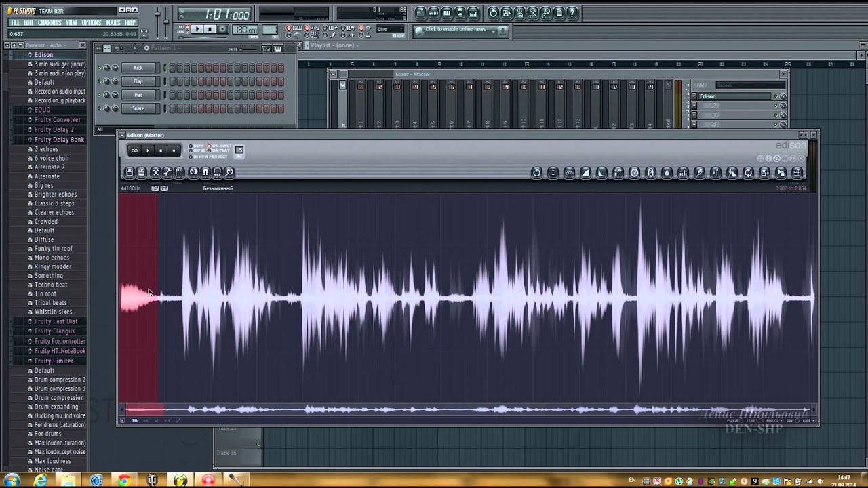Select the Edison 'ON PLAY' record option
This screenshot has width=868, height=488.
coord(218,150)
